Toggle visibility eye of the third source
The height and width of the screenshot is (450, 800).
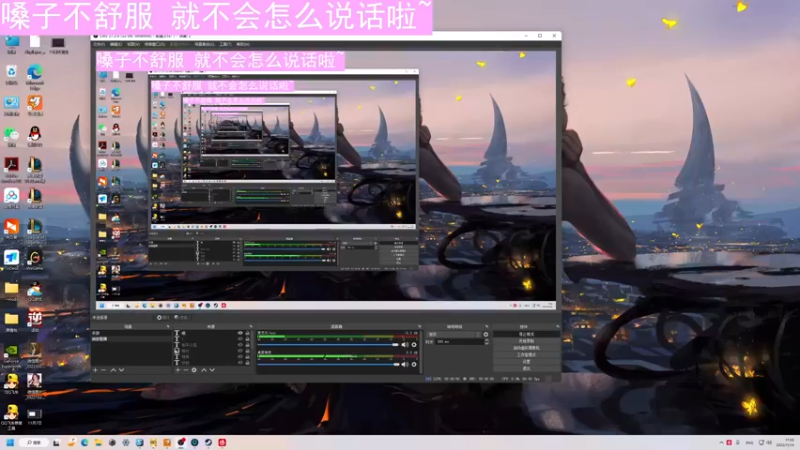coord(240,345)
